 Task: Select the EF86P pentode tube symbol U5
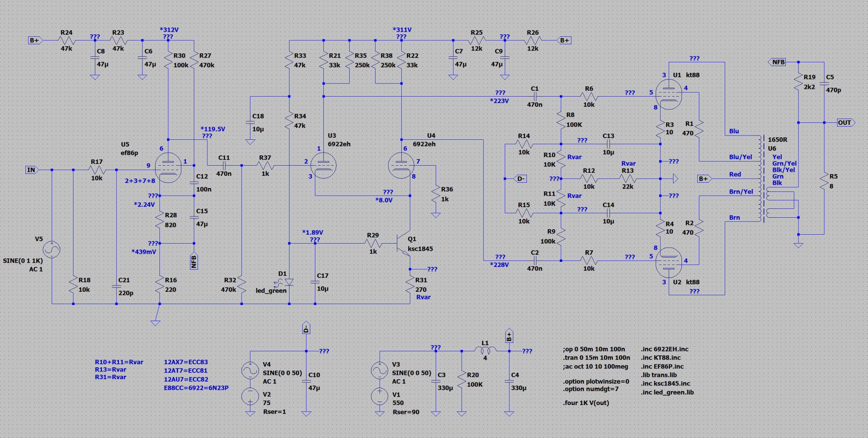[168, 167]
